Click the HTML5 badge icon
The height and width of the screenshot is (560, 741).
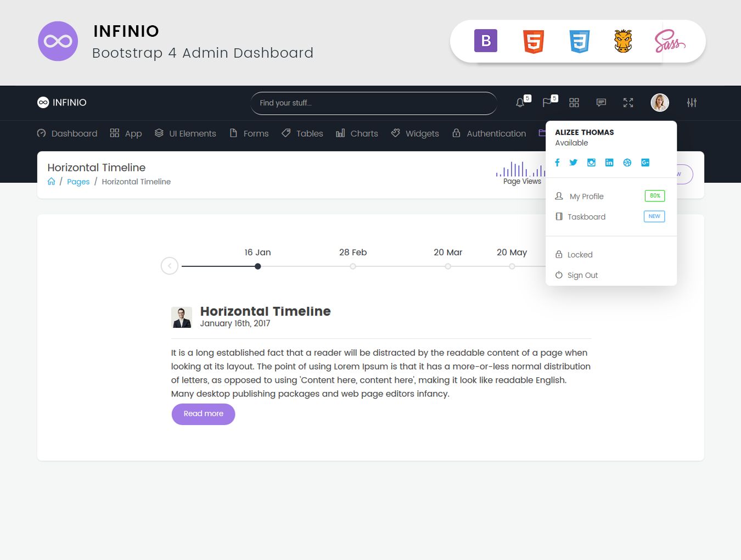pos(534,41)
